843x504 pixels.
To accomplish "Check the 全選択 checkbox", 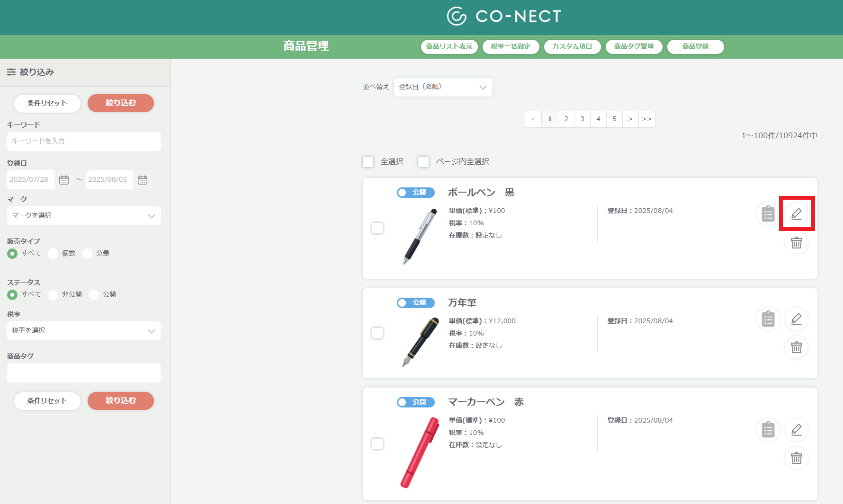I will (x=368, y=162).
